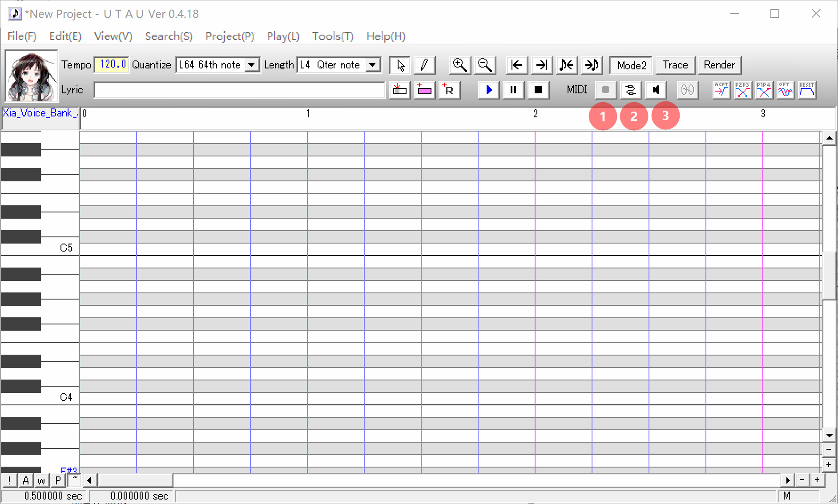
Task: Open the Tools menu
Action: [x=333, y=36]
